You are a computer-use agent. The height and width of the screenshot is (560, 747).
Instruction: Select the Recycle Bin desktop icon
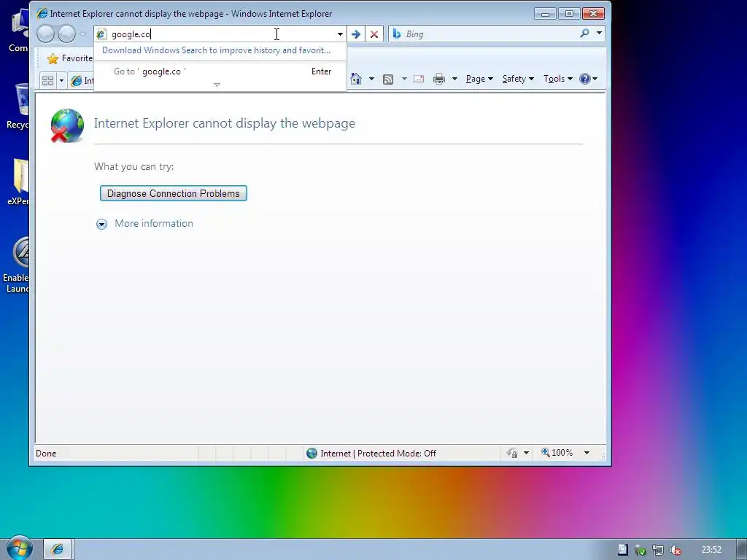click(x=18, y=106)
